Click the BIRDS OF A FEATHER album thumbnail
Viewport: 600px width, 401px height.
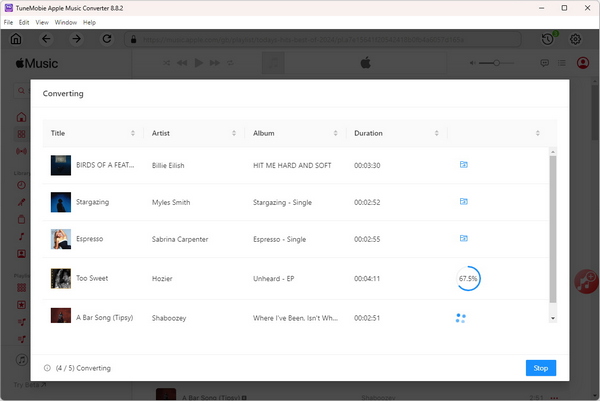61,165
